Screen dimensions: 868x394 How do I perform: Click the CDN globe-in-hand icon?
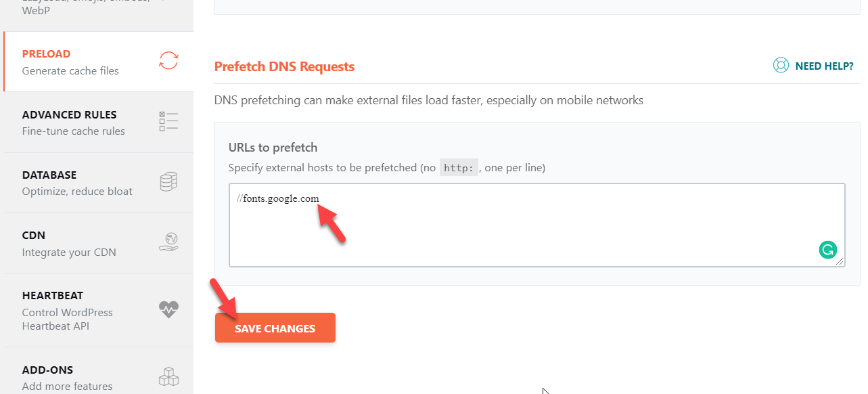click(168, 242)
